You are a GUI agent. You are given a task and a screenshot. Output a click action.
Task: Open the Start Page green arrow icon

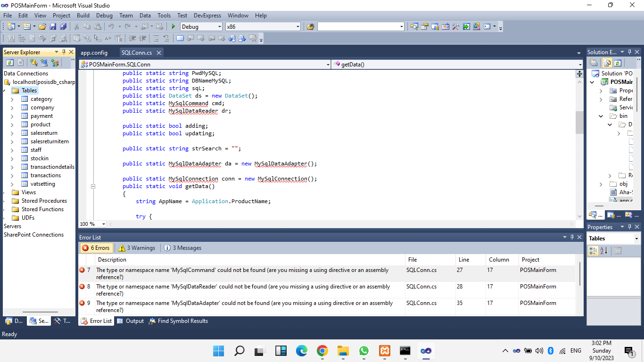[466, 26]
